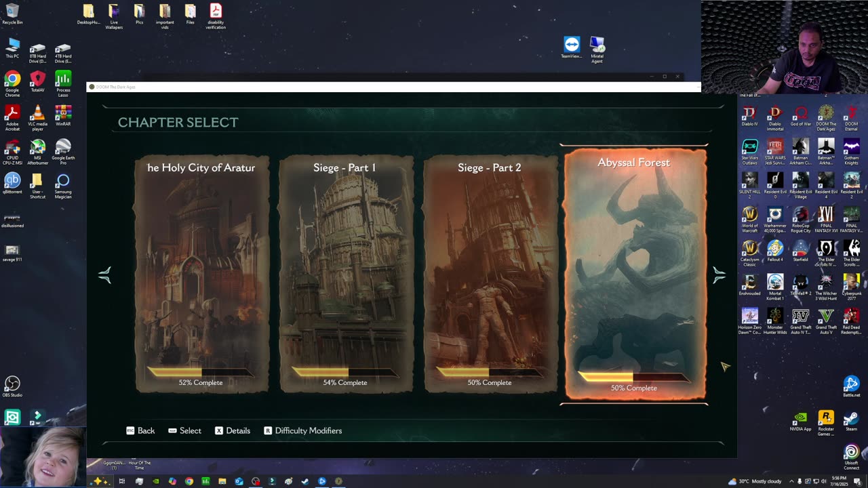Screen dimensions: 868x488
Task: Open the Live Wallpapers folder
Action: (114, 16)
